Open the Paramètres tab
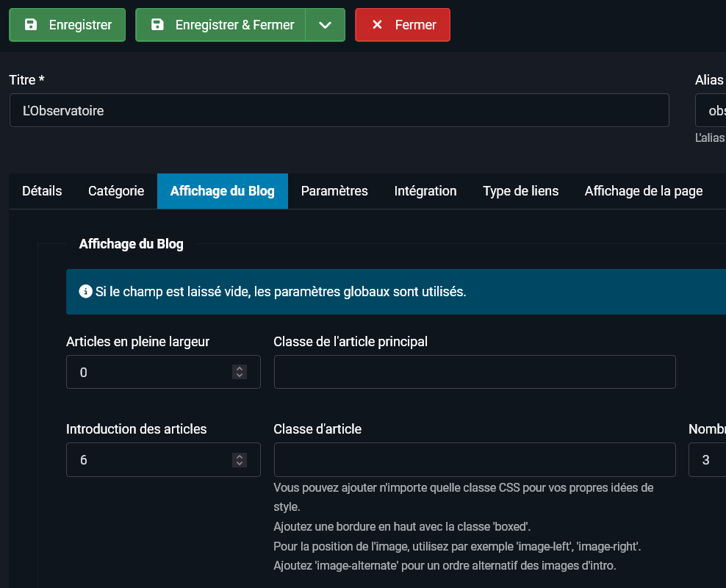 point(334,191)
